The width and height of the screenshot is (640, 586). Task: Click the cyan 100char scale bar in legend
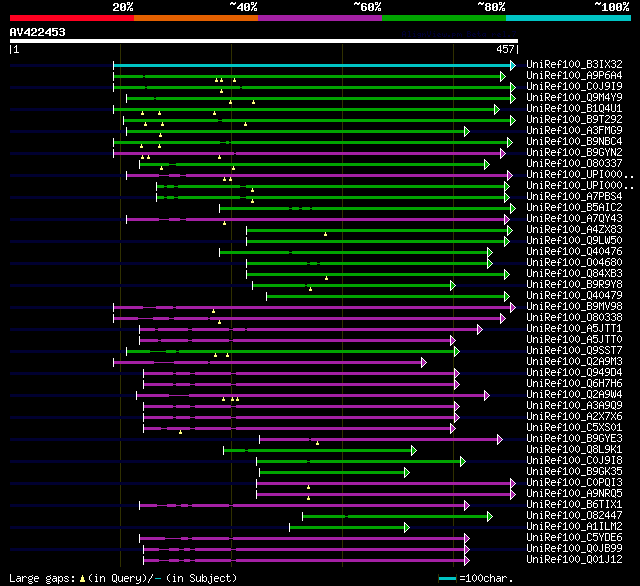[x=447, y=578]
